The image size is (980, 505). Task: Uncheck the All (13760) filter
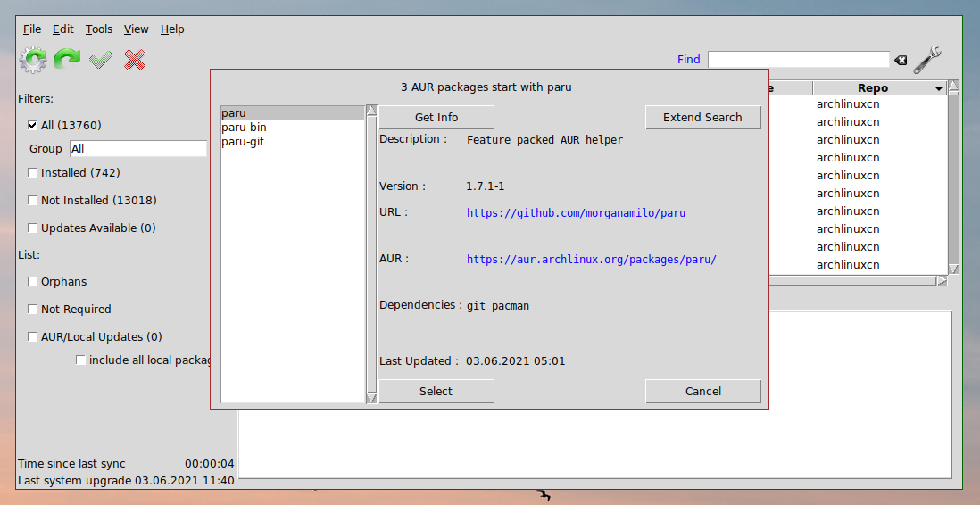click(x=33, y=126)
